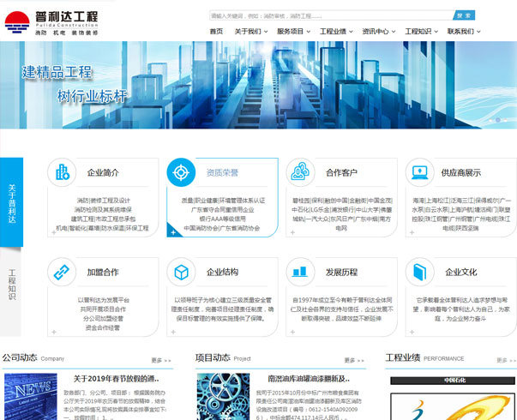517x420 pixels.
Task: Click the 企业简介 building icon
Action: click(x=63, y=172)
